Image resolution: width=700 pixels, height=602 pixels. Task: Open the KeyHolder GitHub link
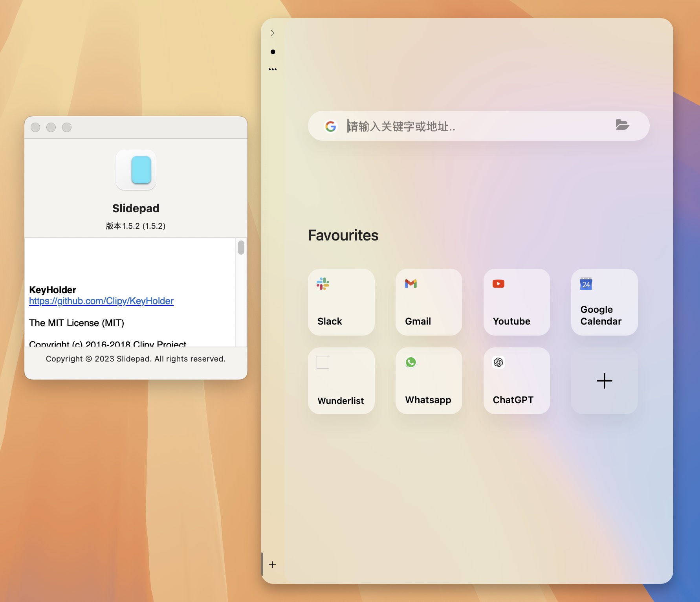point(101,301)
